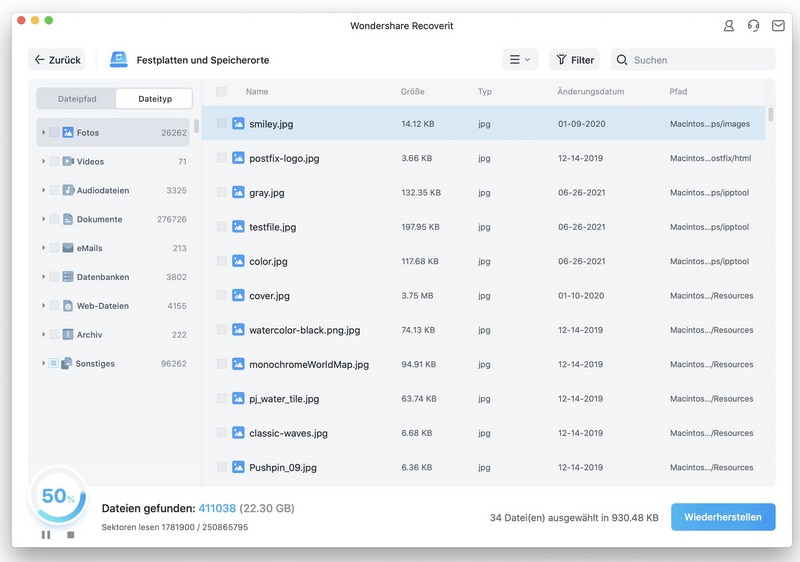This screenshot has height=562, width=800.
Task: Sort by the Änderungsdatum column header
Action: (590, 92)
